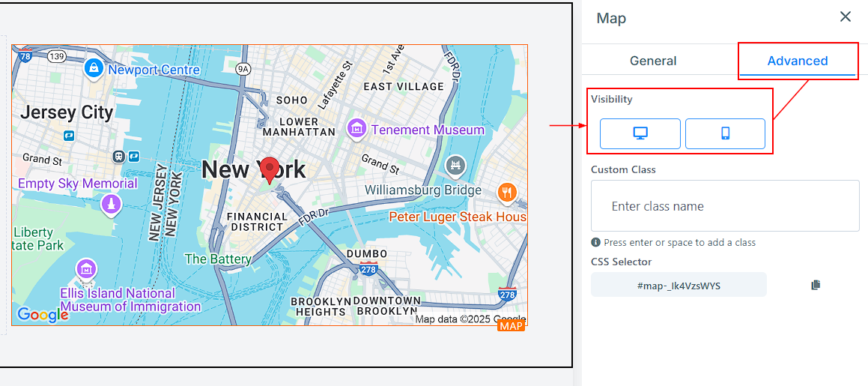The image size is (868, 386).
Task: Close the Map settings panel
Action: tap(845, 17)
